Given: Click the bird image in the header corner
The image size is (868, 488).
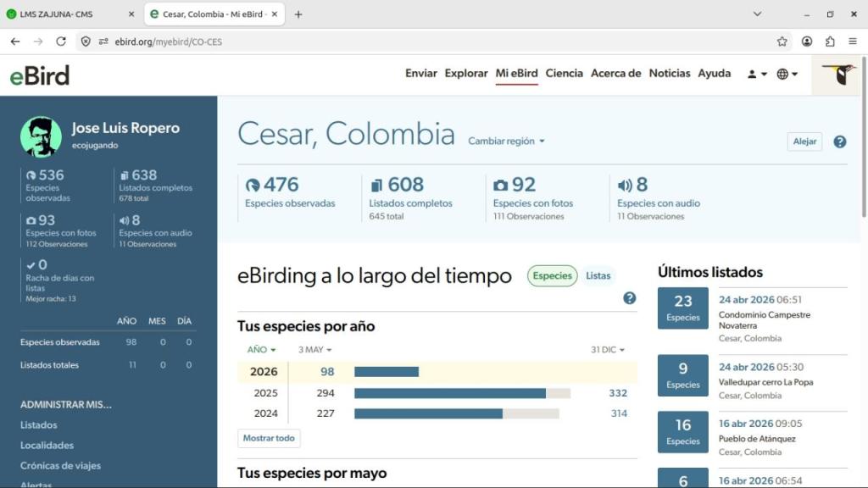Looking at the screenshot, I should point(837,75).
